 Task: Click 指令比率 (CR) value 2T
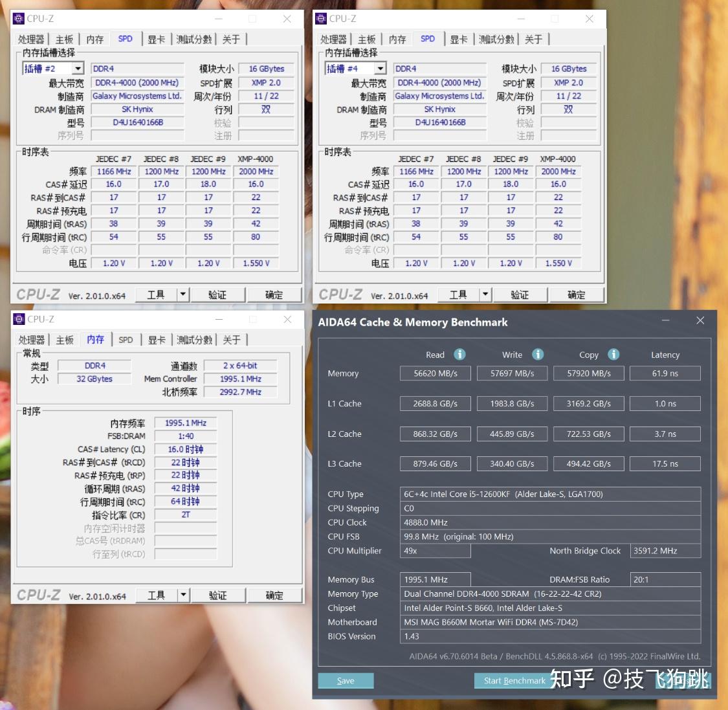pos(186,515)
